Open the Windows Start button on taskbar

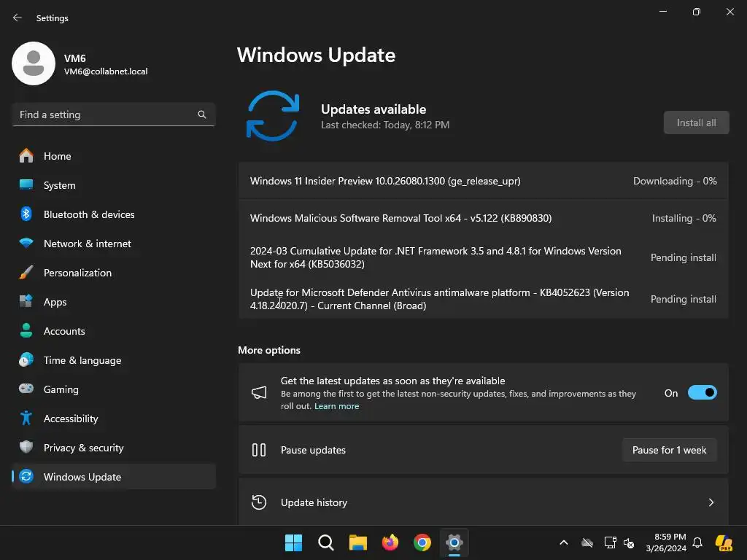(293, 542)
